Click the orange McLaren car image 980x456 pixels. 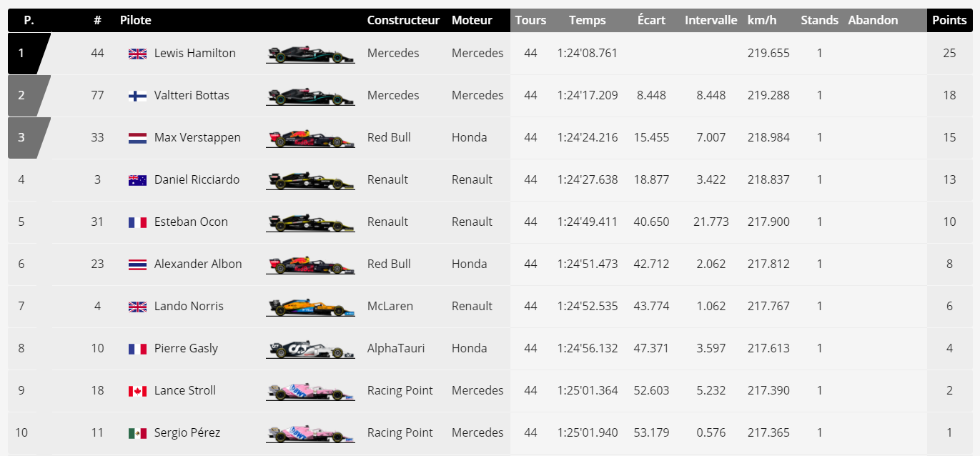point(310,307)
